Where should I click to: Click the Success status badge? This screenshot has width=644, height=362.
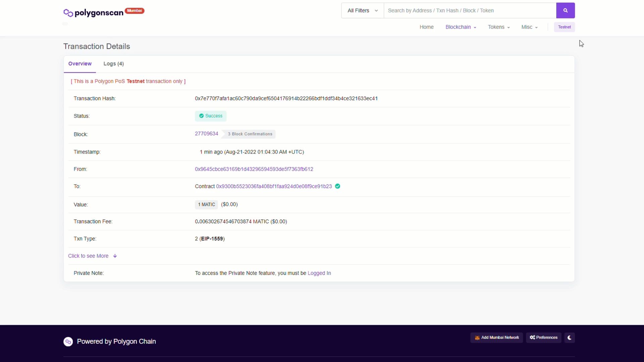[211, 116]
